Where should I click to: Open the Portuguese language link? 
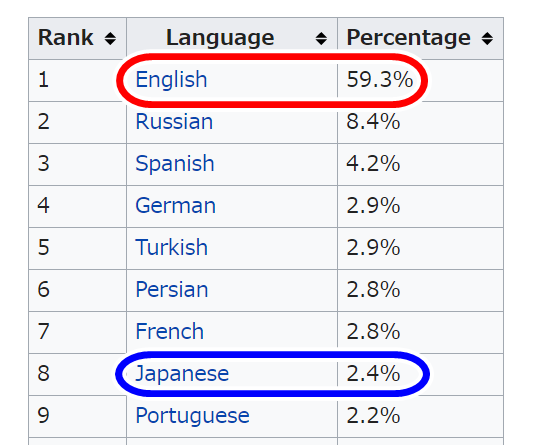(x=192, y=416)
